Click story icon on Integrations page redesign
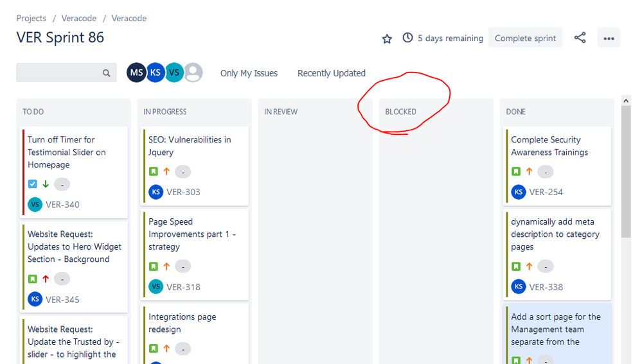 coord(153,349)
